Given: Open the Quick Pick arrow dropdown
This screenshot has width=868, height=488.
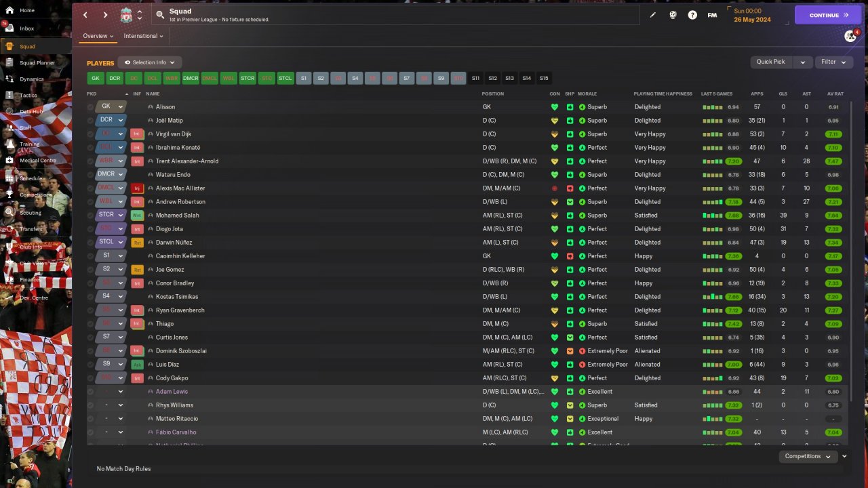Looking at the screenshot, I should [803, 62].
